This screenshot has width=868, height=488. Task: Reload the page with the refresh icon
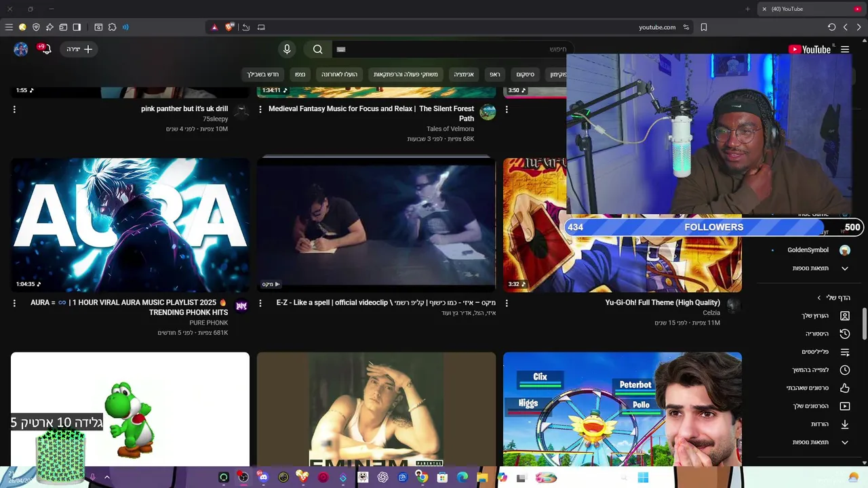click(832, 27)
